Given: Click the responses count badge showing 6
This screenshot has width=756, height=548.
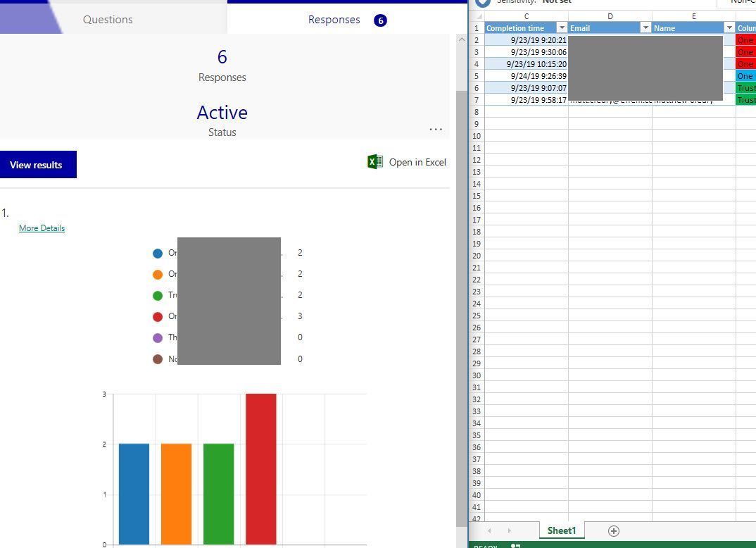Looking at the screenshot, I should click(x=380, y=20).
